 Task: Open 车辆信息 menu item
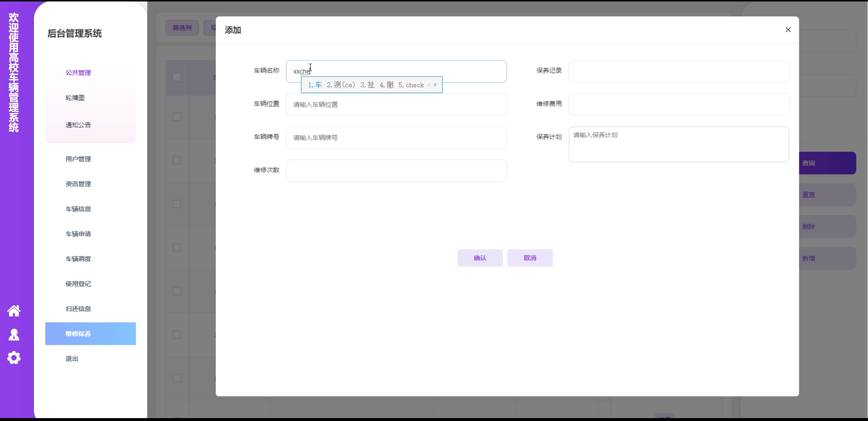pyautogui.click(x=78, y=209)
